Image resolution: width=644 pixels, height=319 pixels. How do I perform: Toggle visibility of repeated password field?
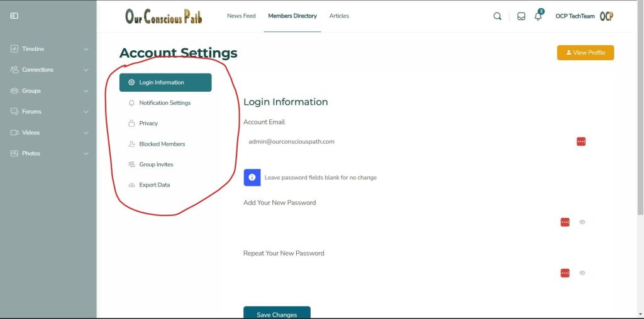(582, 273)
